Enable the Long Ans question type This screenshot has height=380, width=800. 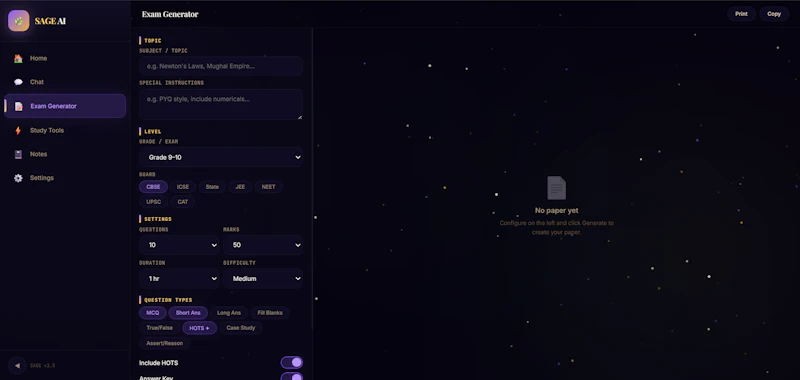pyautogui.click(x=229, y=313)
